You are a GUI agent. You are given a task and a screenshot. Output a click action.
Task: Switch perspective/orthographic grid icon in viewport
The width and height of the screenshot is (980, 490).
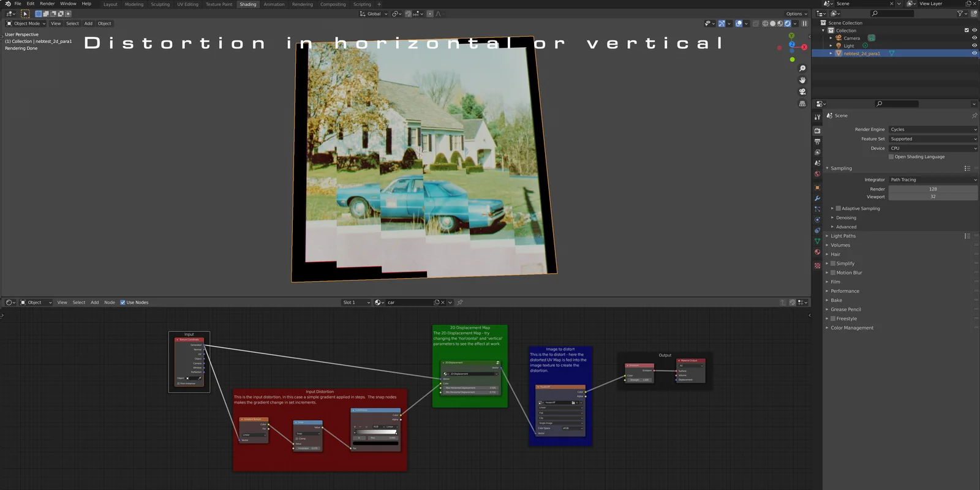point(802,104)
